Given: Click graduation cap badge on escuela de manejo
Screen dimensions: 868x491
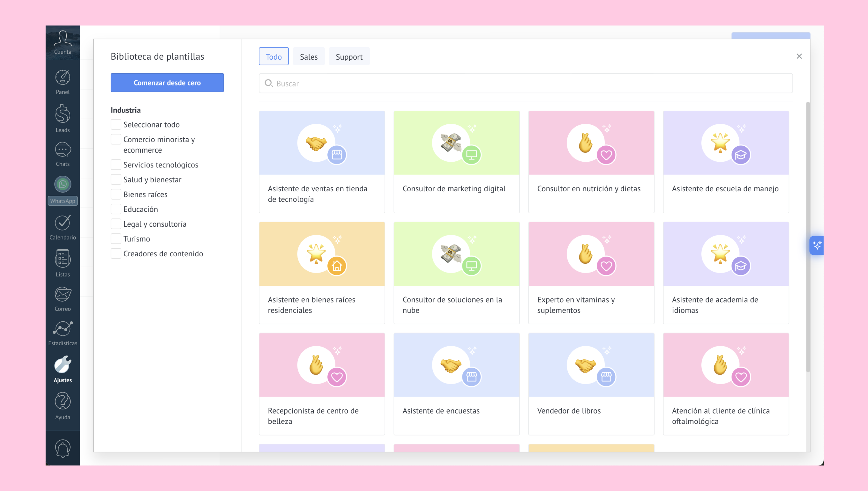Looking at the screenshot, I should tap(740, 155).
